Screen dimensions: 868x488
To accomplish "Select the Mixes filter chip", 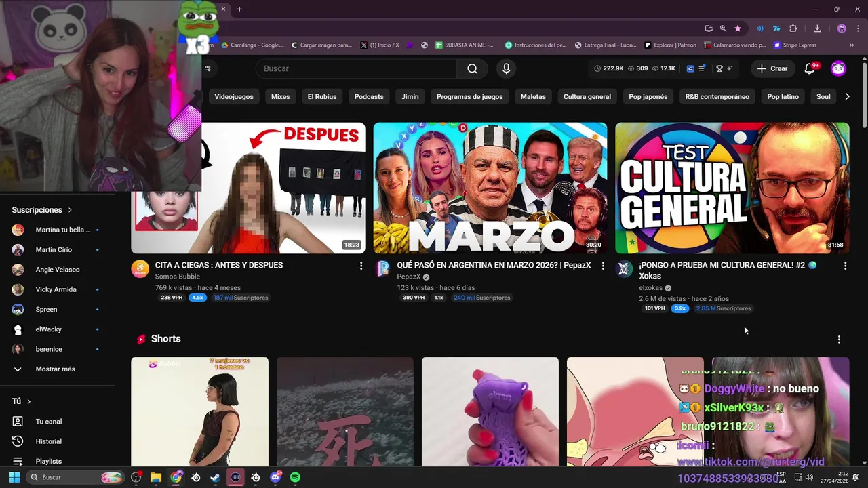I will 280,96.
